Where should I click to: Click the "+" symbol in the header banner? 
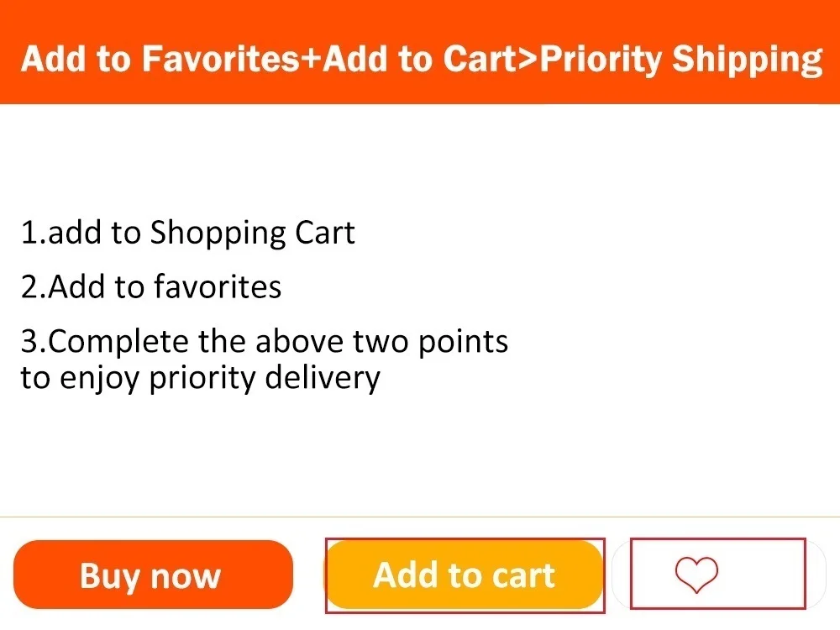(311, 60)
